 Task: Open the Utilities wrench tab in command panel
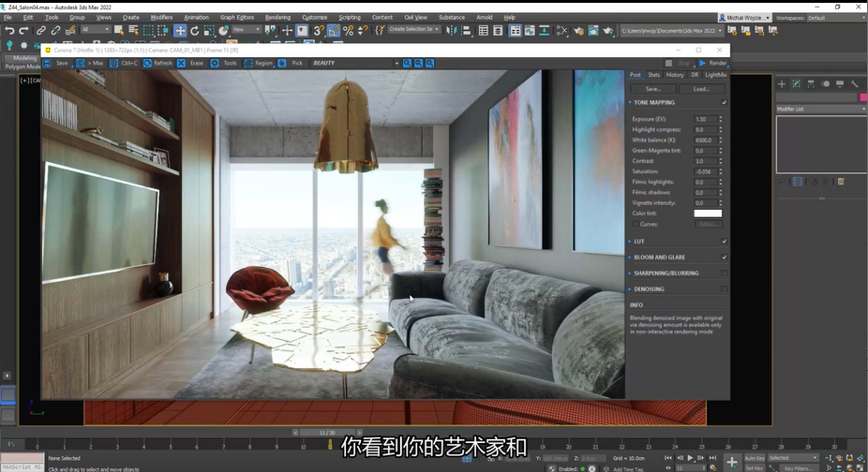(854, 83)
